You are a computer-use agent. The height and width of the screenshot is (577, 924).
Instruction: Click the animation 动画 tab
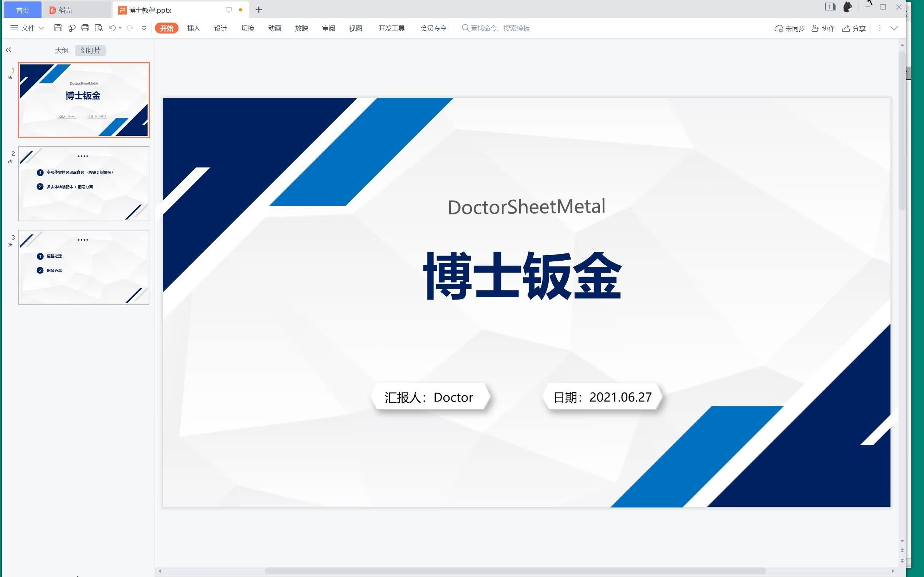click(x=274, y=28)
